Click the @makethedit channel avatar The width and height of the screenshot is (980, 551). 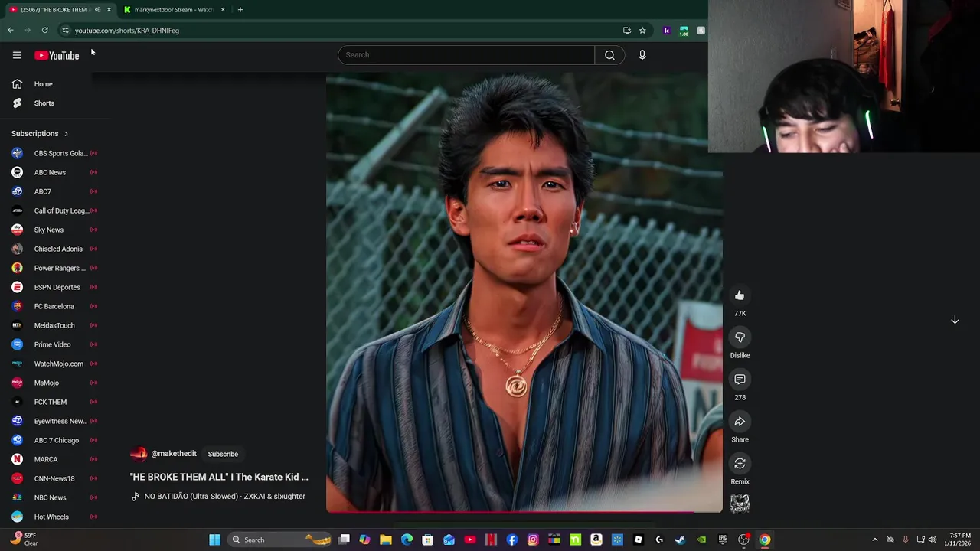[139, 454]
